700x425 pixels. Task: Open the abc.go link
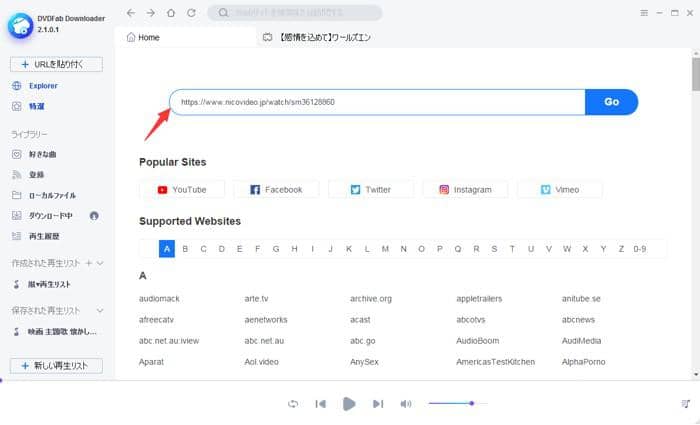[x=362, y=341]
